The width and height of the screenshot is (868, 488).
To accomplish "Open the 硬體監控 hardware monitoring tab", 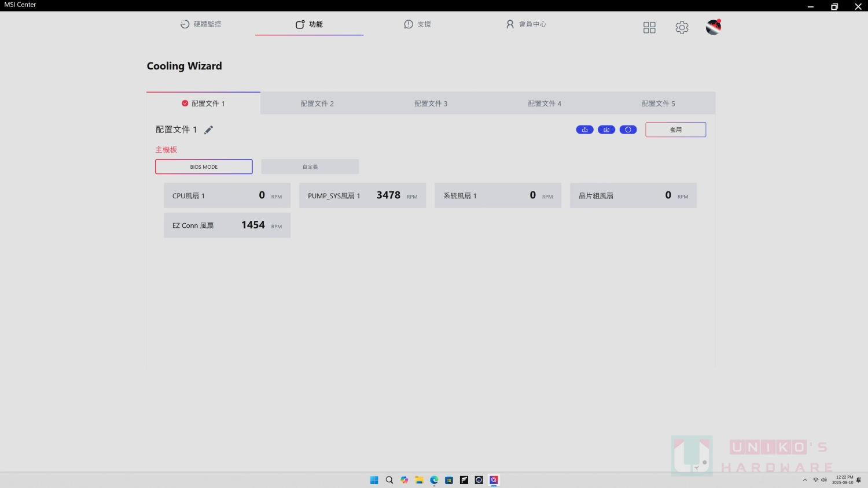I will pyautogui.click(x=201, y=24).
